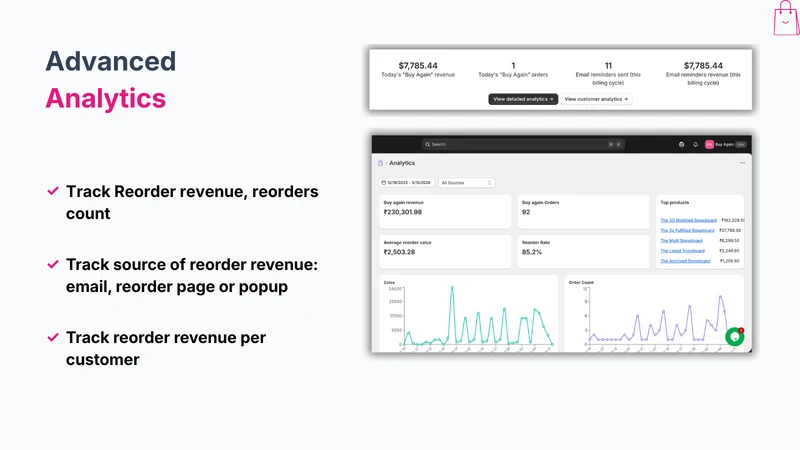
Task: Click the Email reminders sent count 11
Action: [x=608, y=65]
